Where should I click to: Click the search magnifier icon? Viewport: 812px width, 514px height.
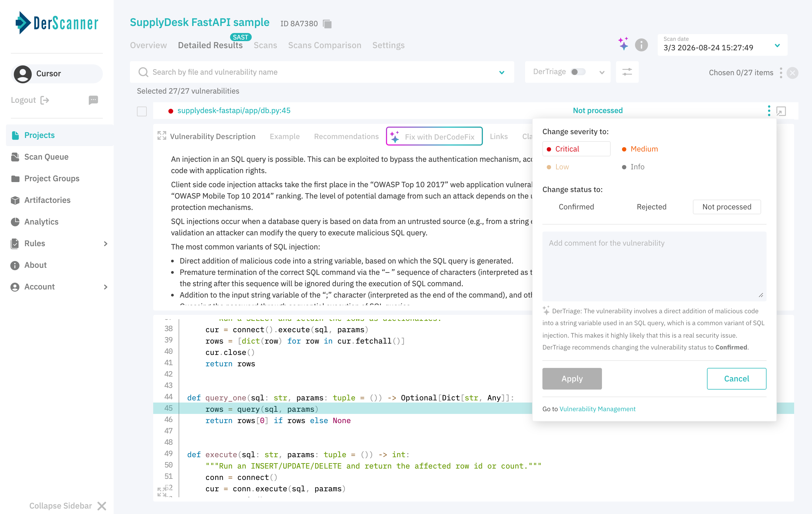point(143,72)
